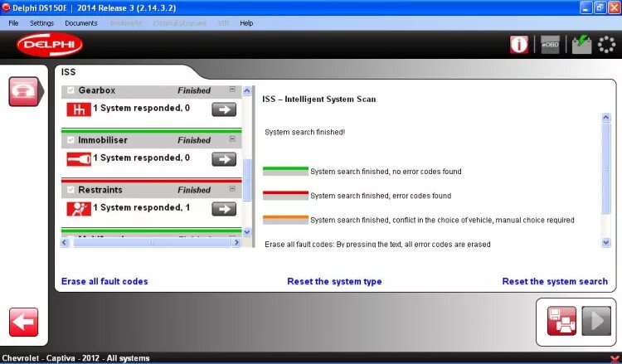
Task: Click the Restraints Finished status text
Action: tap(194, 190)
